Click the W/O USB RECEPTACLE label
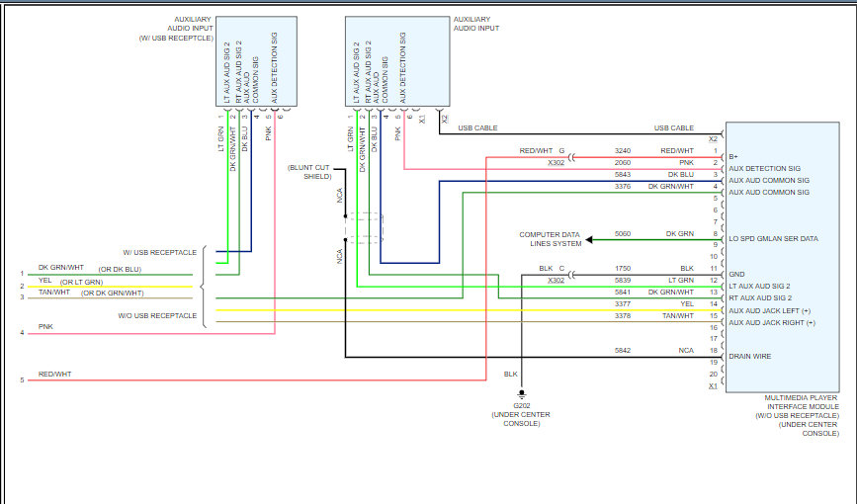 click(x=157, y=316)
